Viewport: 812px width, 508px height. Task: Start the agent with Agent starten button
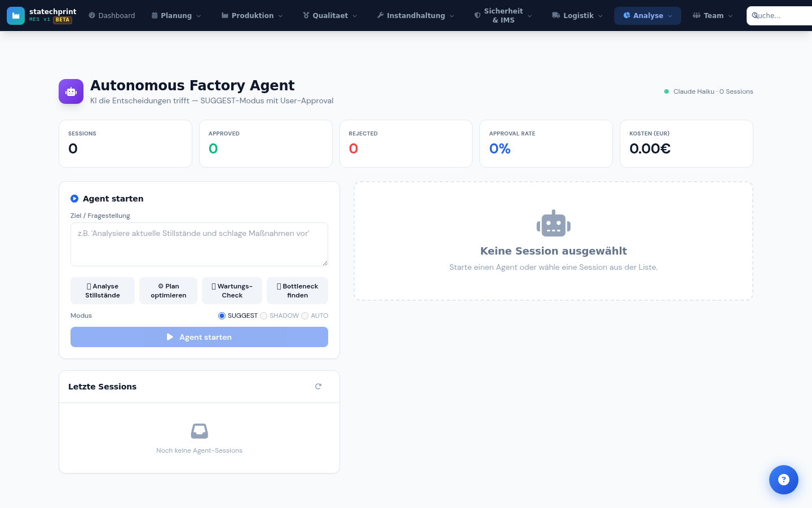pyautogui.click(x=199, y=337)
